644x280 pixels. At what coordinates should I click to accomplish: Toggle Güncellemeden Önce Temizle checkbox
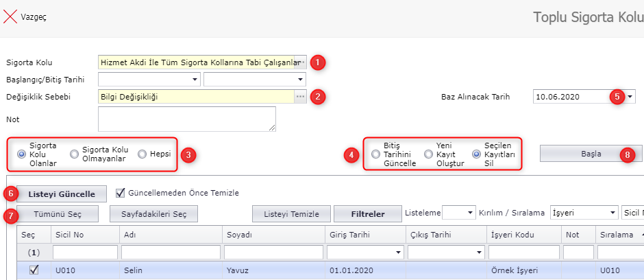[x=121, y=193]
